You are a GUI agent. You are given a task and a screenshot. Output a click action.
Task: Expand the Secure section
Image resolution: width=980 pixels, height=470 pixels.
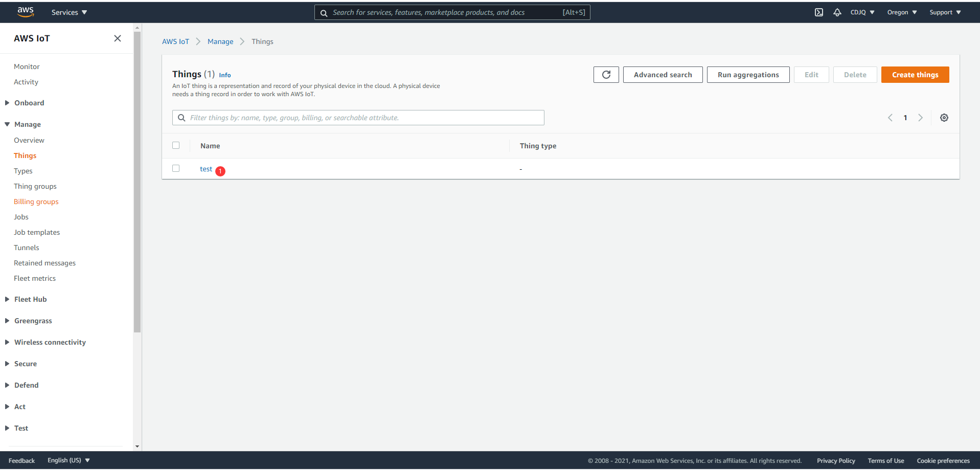(x=7, y=364)
